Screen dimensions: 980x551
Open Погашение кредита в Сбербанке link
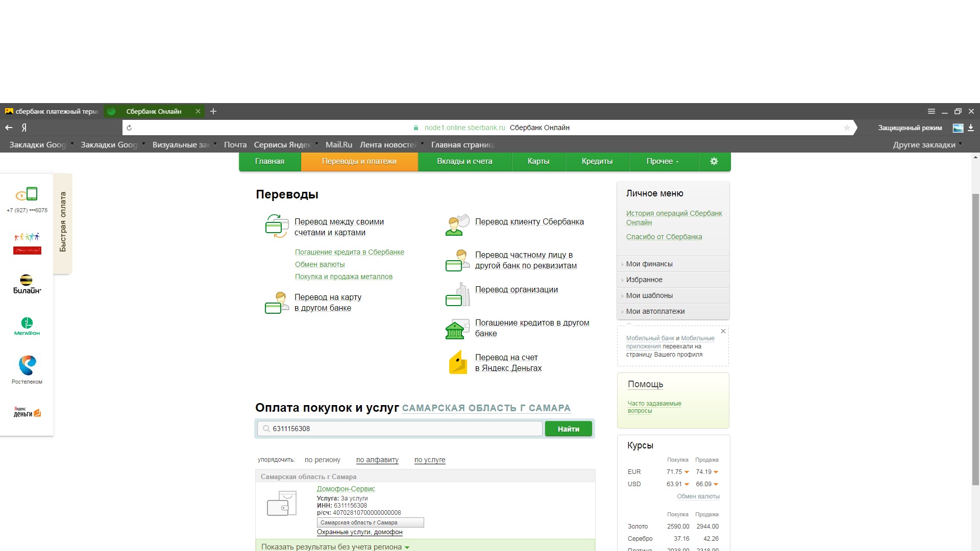tap(350, 252)
